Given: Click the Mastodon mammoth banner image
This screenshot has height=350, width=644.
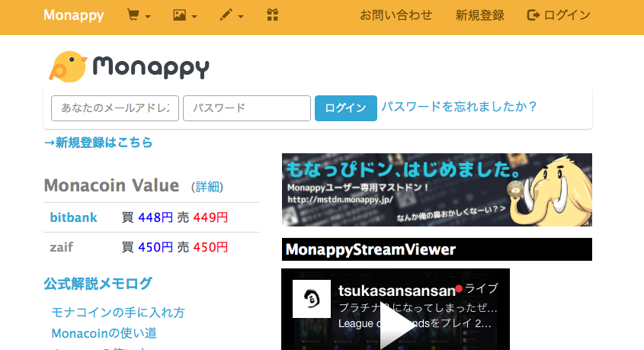Looking at the screenshot, I should coord(436,190).
